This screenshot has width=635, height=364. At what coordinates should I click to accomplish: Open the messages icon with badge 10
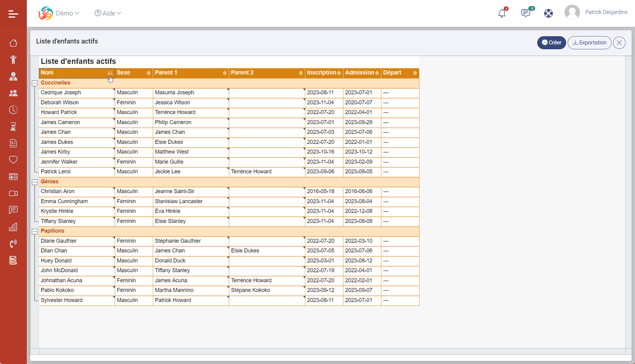(525, 13)
